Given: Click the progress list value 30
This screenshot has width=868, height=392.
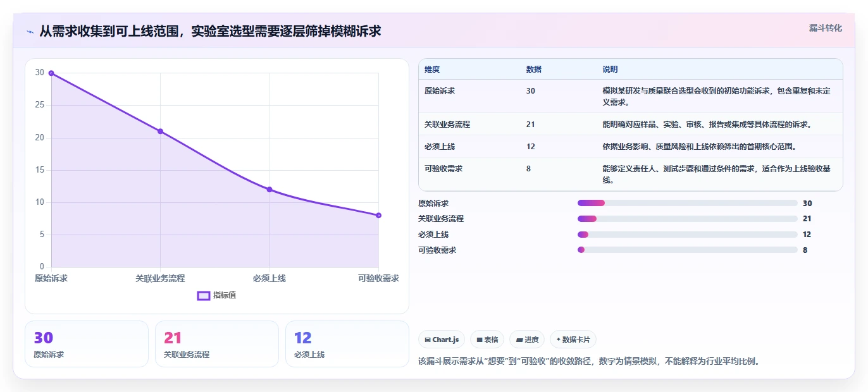Looking at the screenshot, I should coord(807,203).
